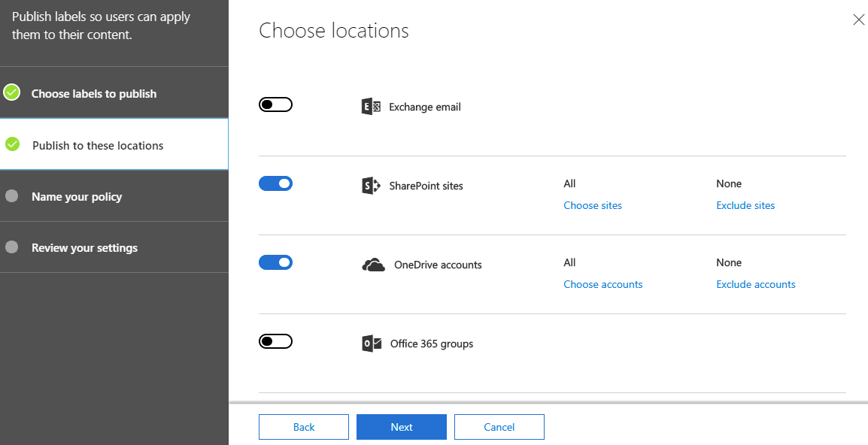Click the Exchange email icon
Image resolution: width=868 pixels, height=445 pixels.
click(371, 106)
